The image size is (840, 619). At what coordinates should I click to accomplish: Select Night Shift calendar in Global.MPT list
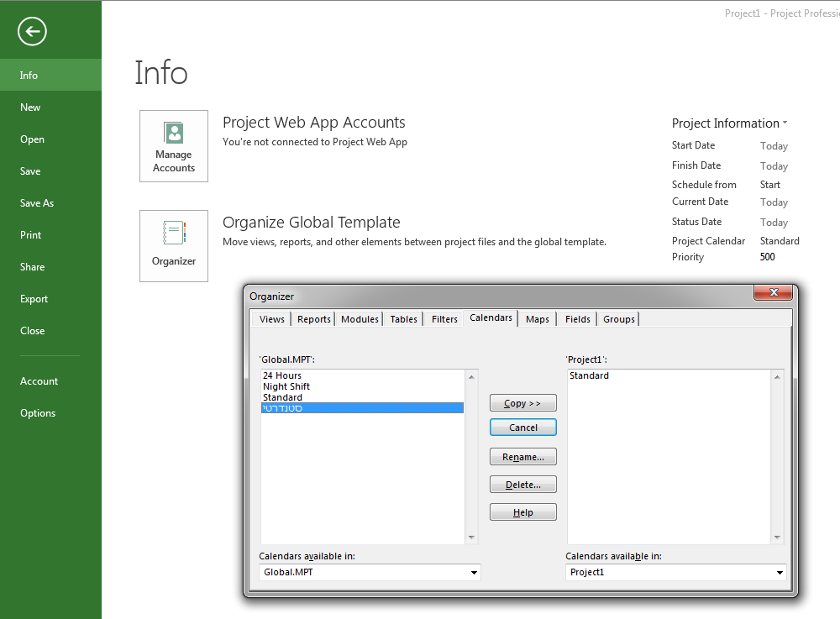click(x=286, y=386)
